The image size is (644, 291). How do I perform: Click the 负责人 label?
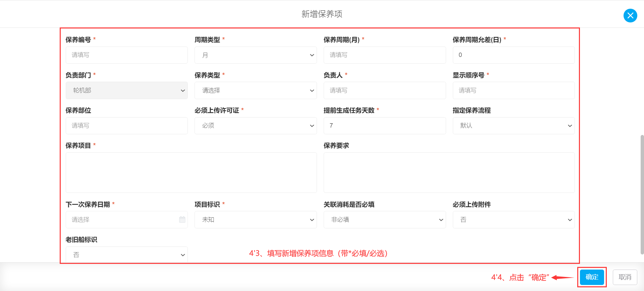click(x=333, y=75)
